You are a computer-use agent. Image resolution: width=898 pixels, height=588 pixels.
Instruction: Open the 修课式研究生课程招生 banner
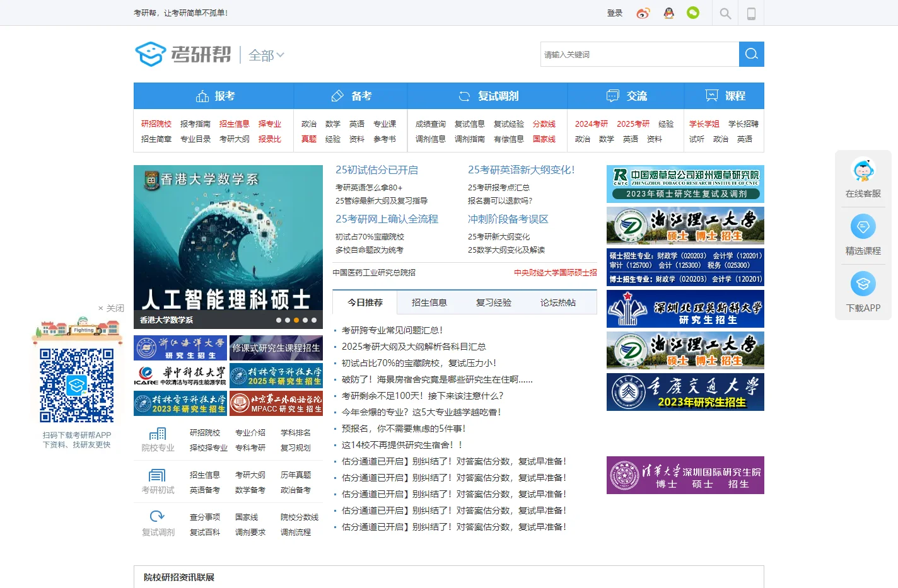coord(276,348)
